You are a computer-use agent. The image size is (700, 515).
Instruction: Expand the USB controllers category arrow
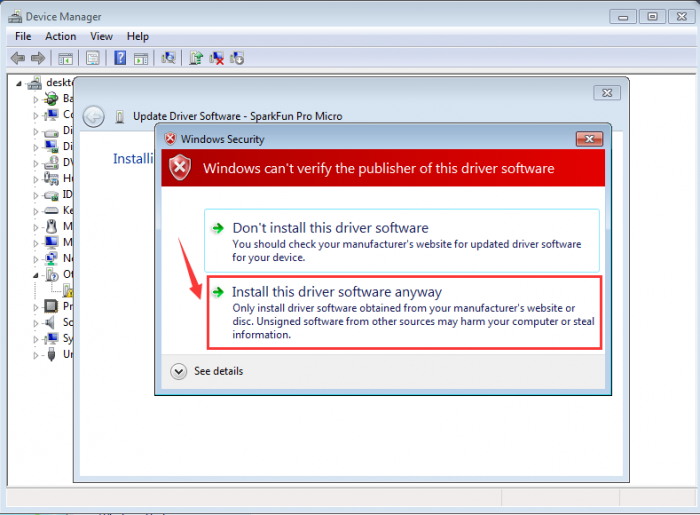pos(36,356)
